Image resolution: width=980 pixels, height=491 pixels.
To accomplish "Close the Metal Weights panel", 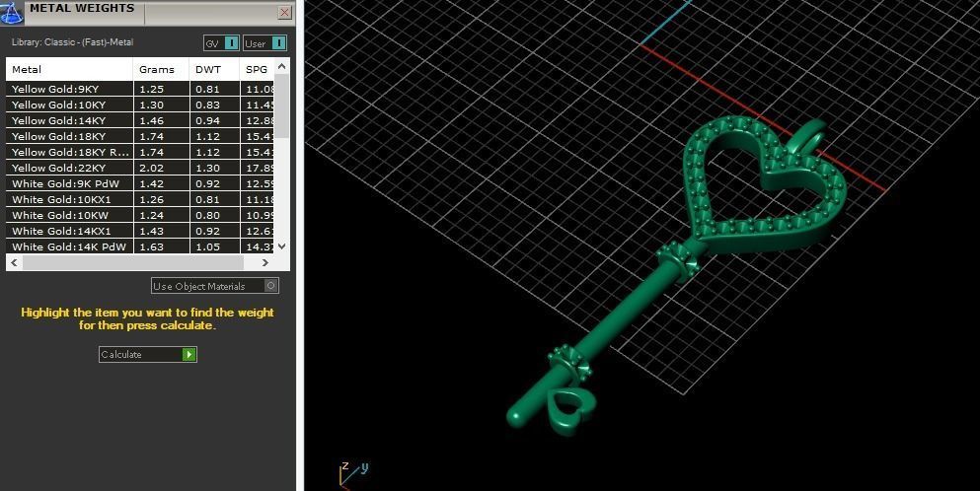I will (x=284, y=12).
